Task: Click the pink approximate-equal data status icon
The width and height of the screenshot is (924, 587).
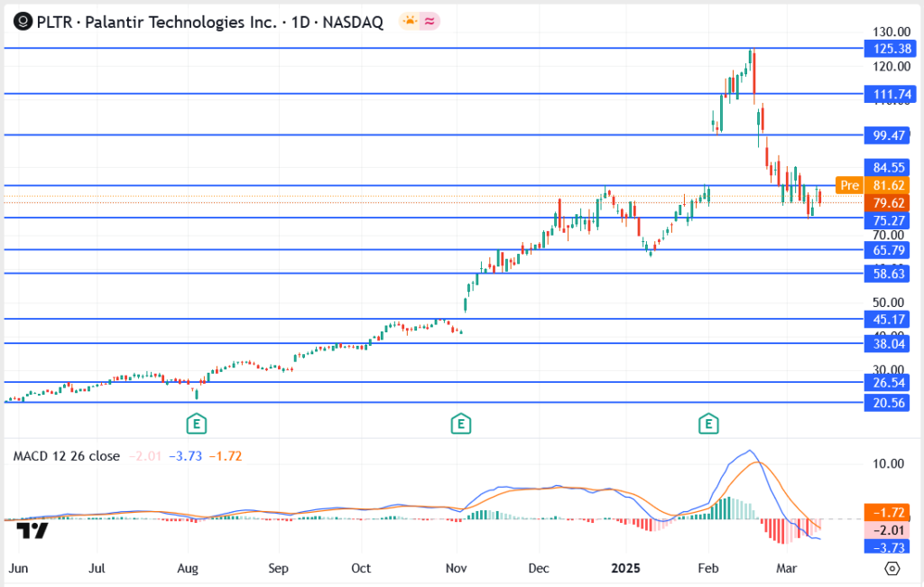Action: pos(430,22)
